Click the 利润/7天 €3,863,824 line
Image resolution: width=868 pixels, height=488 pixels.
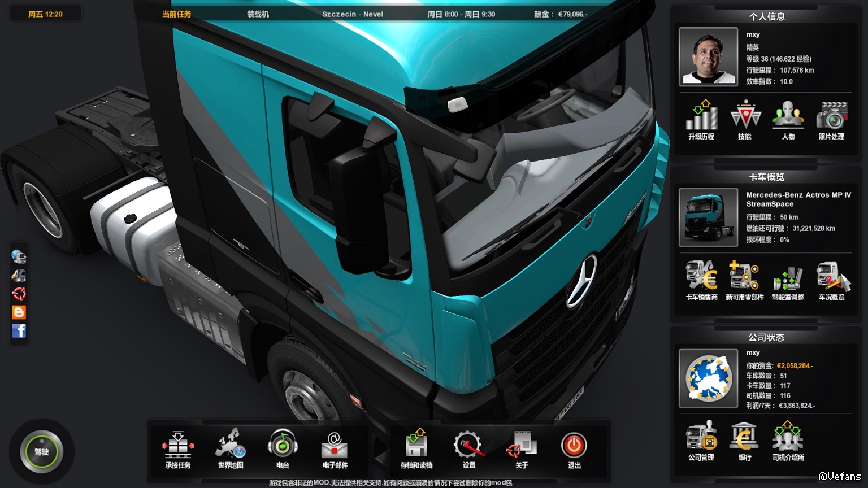(x=780, y=406)
